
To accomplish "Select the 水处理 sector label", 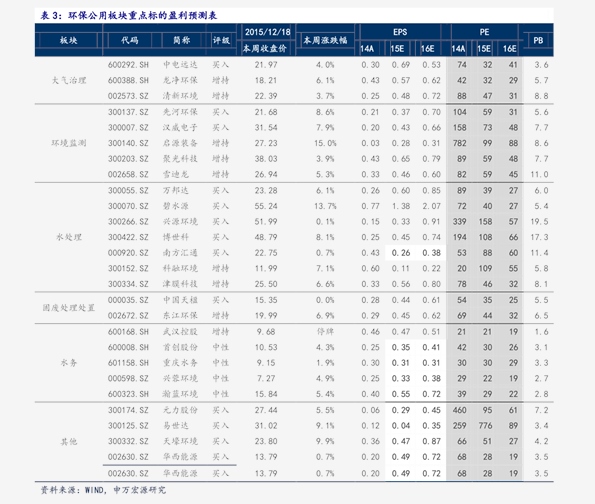I will pos(69,237).
